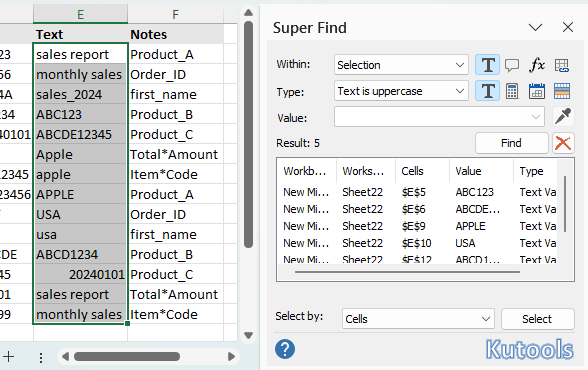Select the Find in hyperlinks icon
588x370 pixels.
tap(562, 65)
